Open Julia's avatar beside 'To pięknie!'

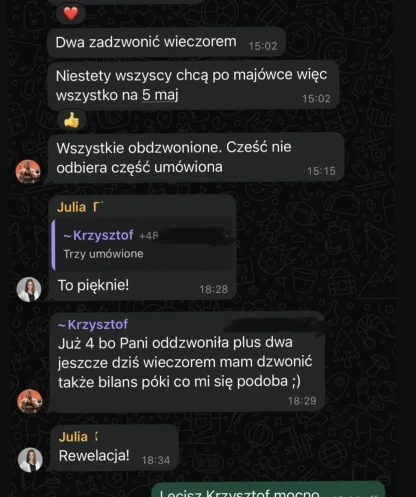click(29, 289)
